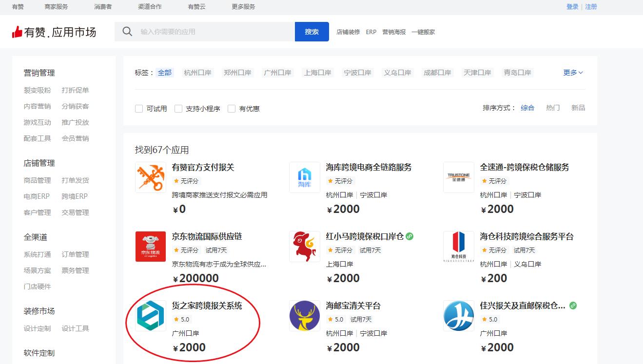The width and height of the screenshot is (643, 364).
Task: Open 渠道合作 in top navigation
Action: click(150, 7)
